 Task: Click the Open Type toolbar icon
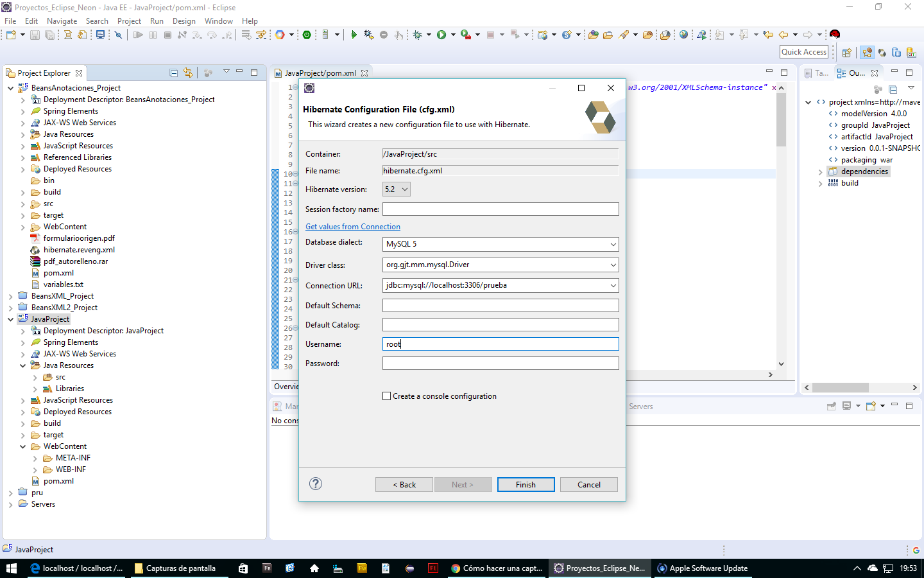[x=593, y=35]
